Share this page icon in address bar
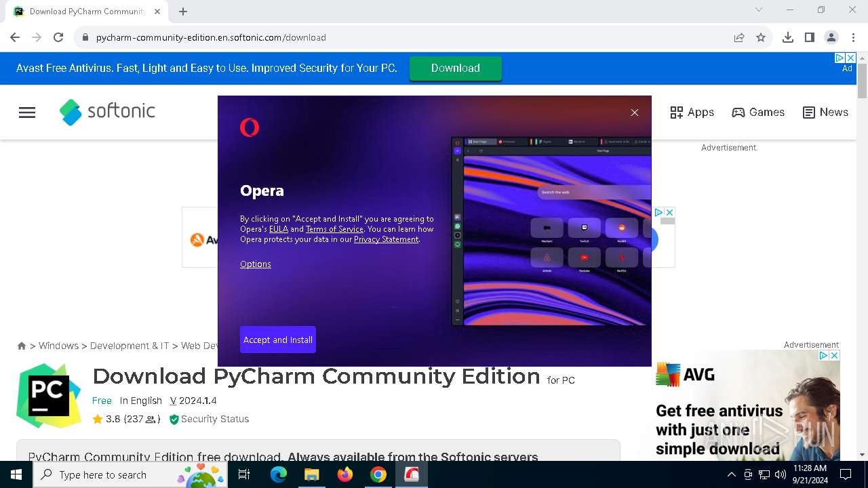Image resolution: width=868 pixels, height=488 pixels. click(739, 37)
